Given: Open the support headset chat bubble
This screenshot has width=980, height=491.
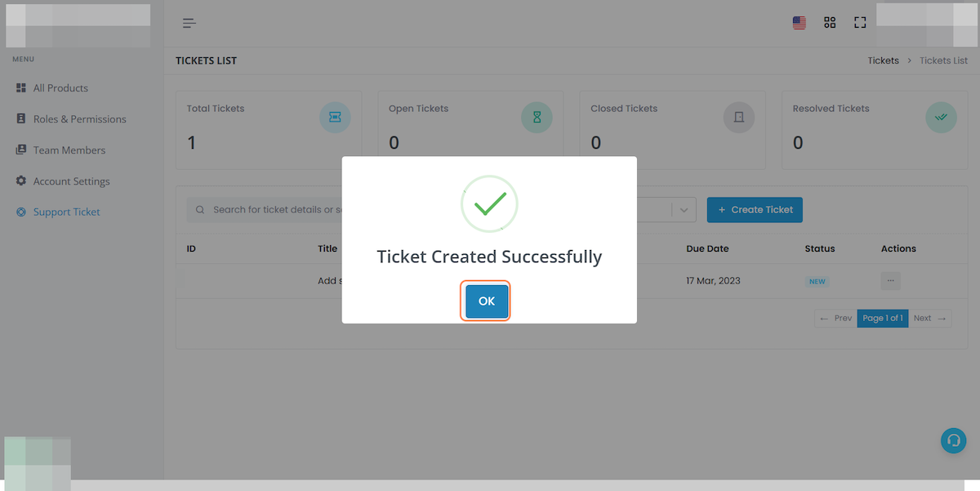Looking at the screenshot, I should click(953, 441).
